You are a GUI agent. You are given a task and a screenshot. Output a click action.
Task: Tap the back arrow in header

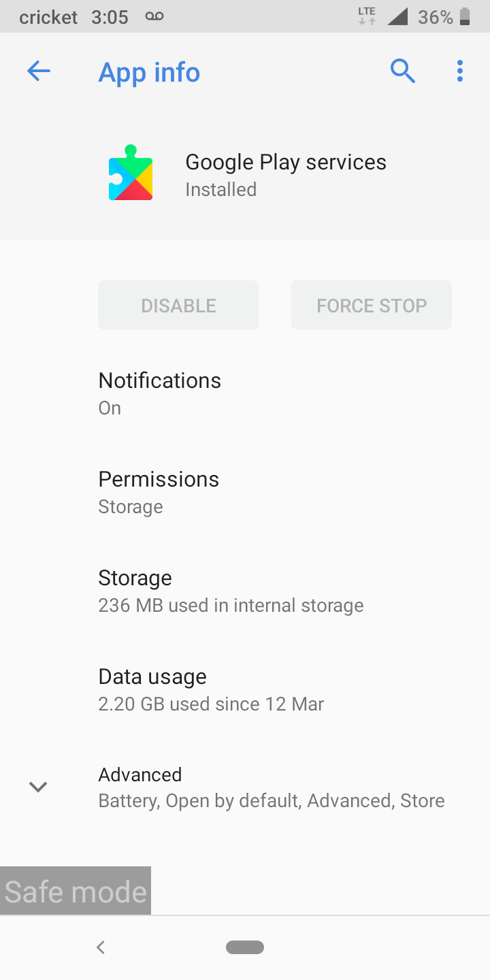(39, 71)
